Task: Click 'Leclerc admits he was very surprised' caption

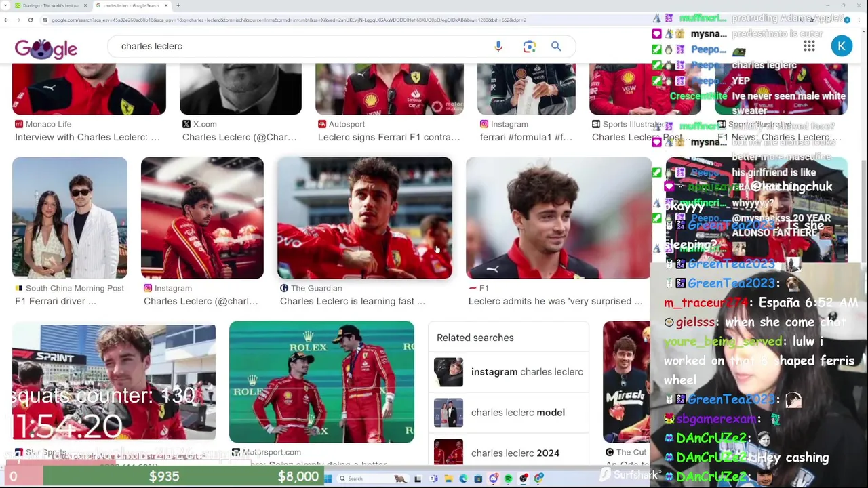Action: tap(555, 301)
